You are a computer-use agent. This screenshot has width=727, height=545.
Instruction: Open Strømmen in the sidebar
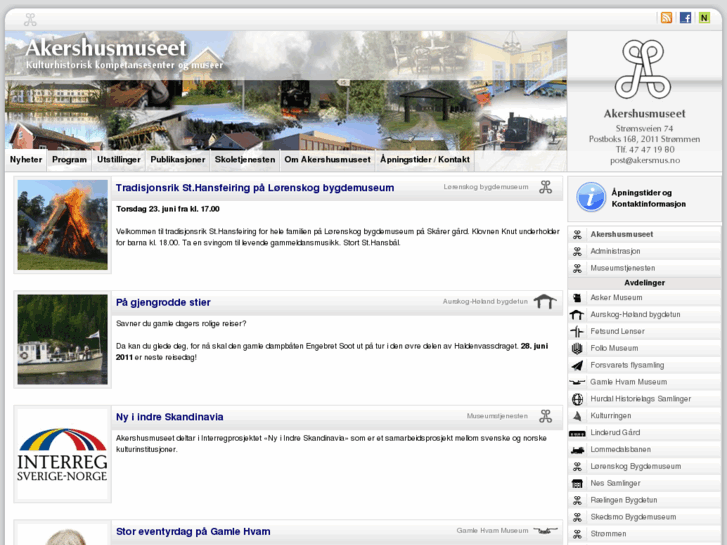pyautogui.click(x=608, y=534)
